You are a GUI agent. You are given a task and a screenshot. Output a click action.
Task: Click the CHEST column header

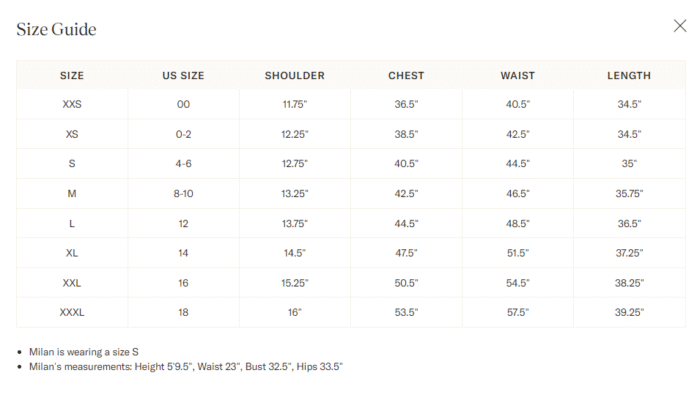pos(406,75)
